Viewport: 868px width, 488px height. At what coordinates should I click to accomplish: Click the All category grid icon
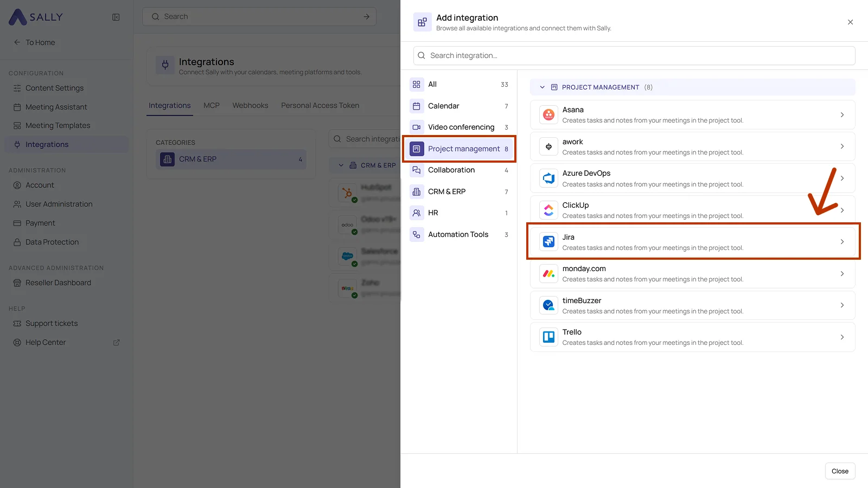417,85
